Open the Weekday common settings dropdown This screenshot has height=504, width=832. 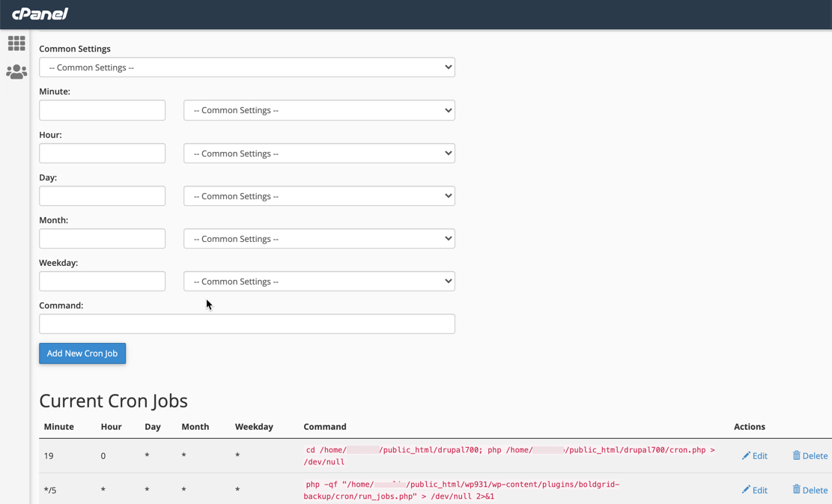click(x=319, y=281)
